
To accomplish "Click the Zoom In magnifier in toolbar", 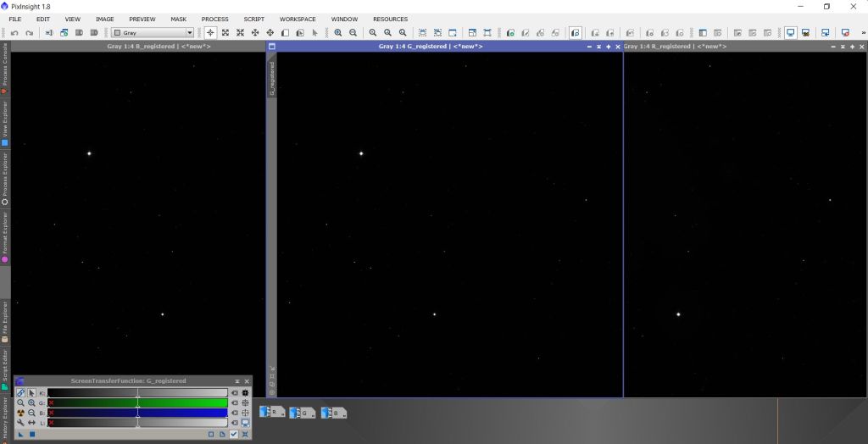I will (338, 33).
